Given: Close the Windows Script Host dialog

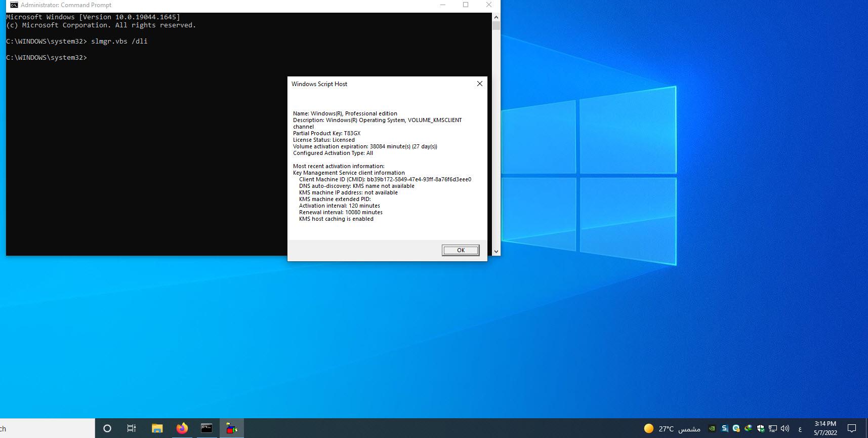Looking at the screenshot, I should tap(480, 84).
